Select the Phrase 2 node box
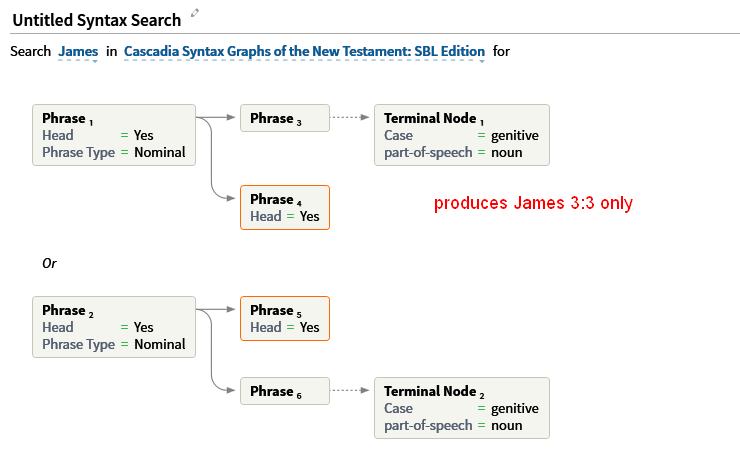Viewport: 740px width, 464px height. point(114,327)
